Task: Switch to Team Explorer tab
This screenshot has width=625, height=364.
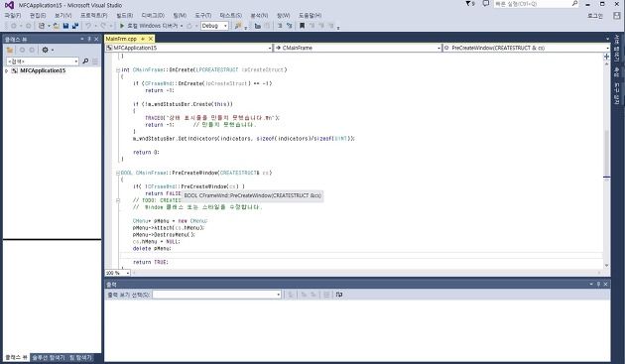Action: [80, 357]
